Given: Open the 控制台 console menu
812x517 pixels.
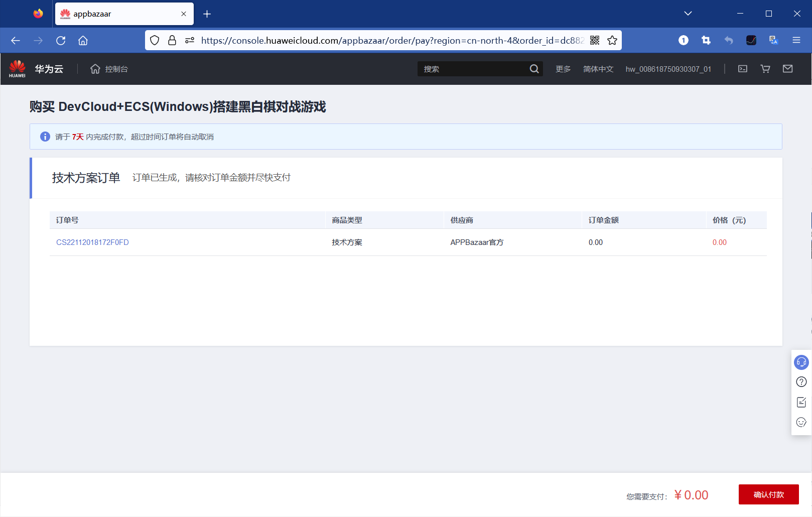Looking at the screenshot, I should tap(115, 69).
